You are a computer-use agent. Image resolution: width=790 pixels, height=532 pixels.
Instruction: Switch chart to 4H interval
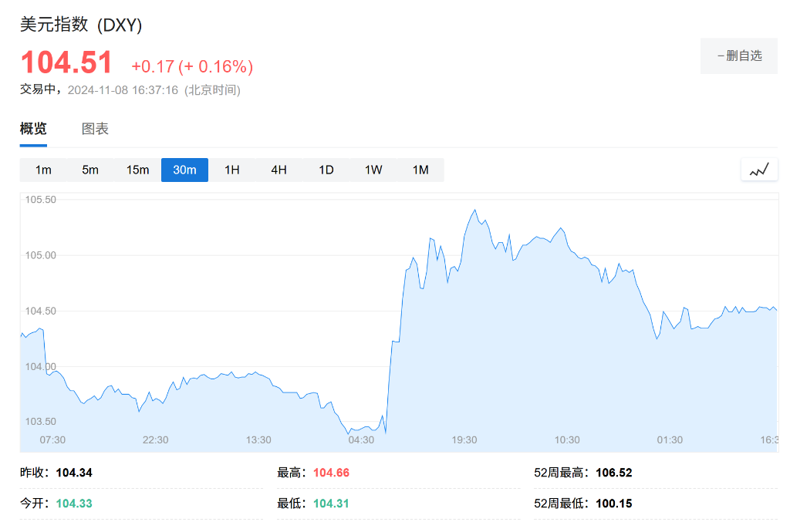[279, 170]
